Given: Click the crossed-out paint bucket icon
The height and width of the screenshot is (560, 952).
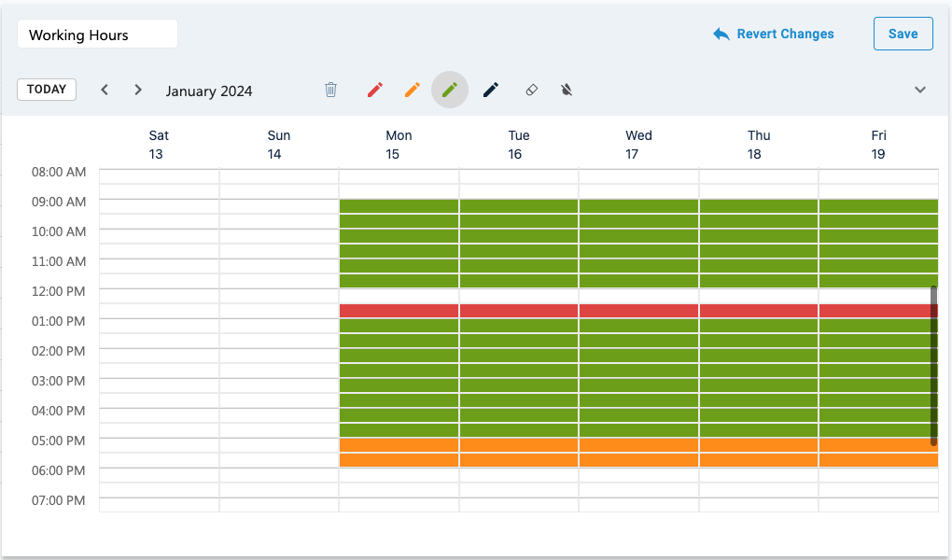Looking at the screenshot, I should [x=567, y=90].
